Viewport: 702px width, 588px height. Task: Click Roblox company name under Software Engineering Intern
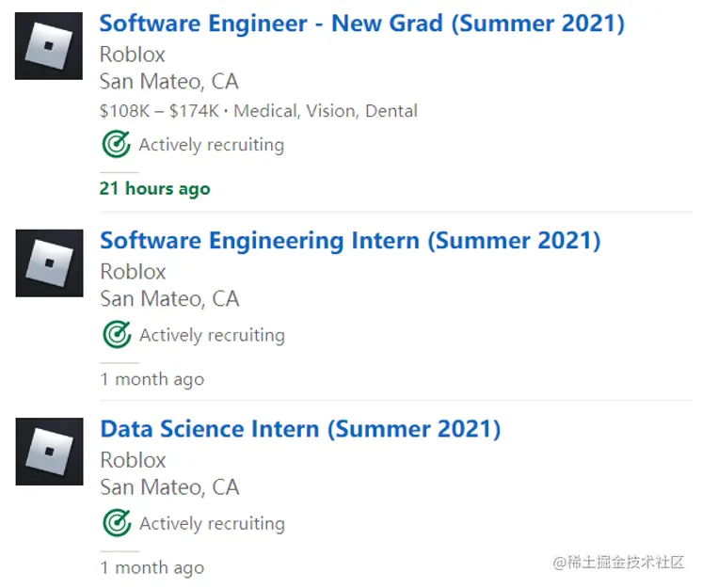click(x=133, y=272)
